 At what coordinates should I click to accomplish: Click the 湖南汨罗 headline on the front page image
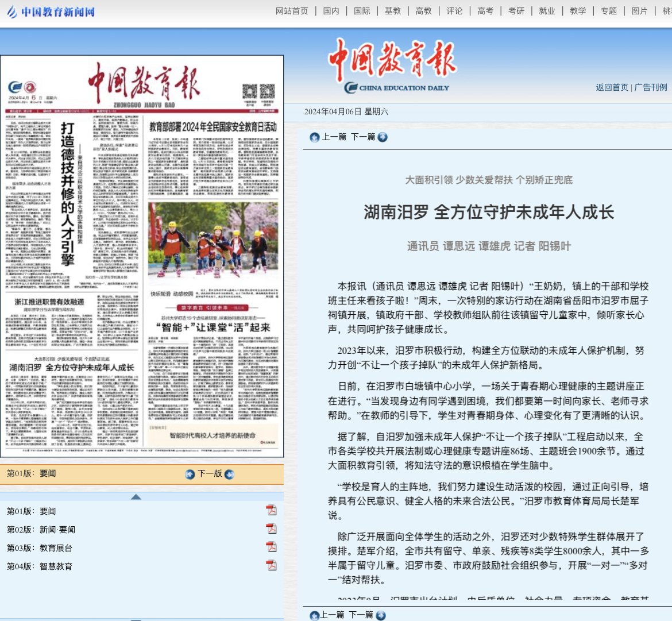point(72,368)
